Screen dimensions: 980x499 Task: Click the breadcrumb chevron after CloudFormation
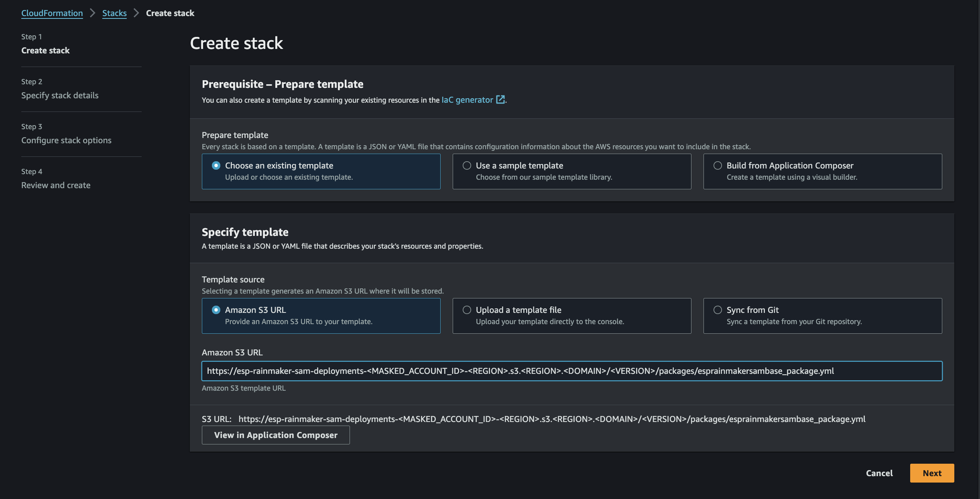pyautogui.click(x=93, y=13)
